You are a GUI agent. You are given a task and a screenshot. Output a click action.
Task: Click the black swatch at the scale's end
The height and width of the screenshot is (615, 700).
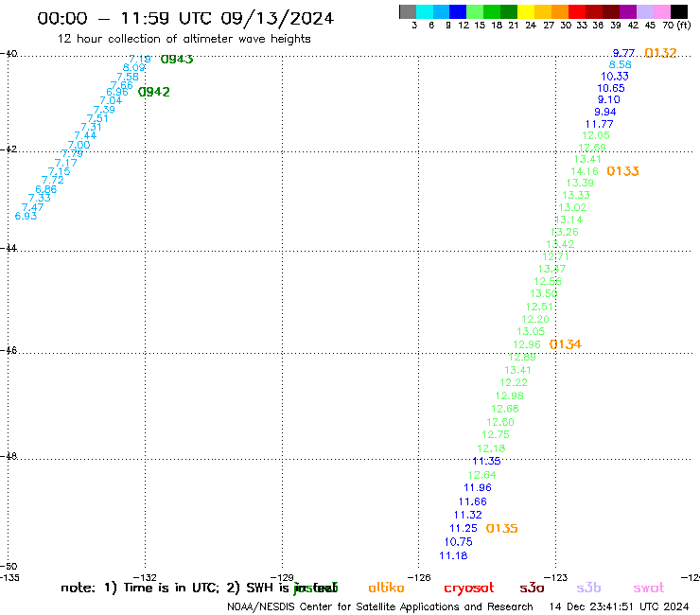point(678,11)
